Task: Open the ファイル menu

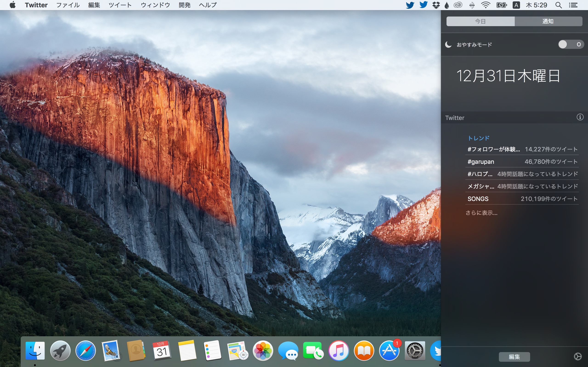Action: (x=68, y=5)
